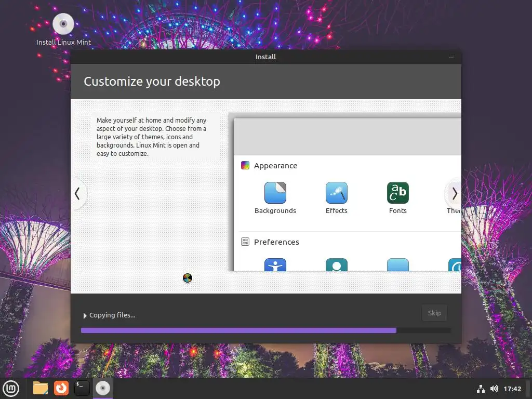Open the Files manager from the panel
This screenshot has height=399, width=532.
point(41,388)
